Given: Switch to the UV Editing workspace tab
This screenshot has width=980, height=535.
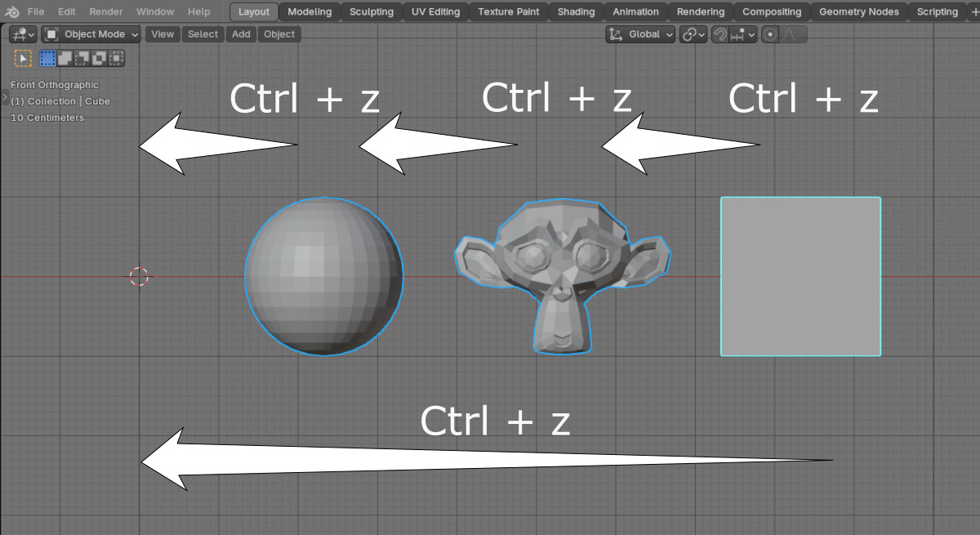Looking at the screenshot, I should click(x=435, y=11).
